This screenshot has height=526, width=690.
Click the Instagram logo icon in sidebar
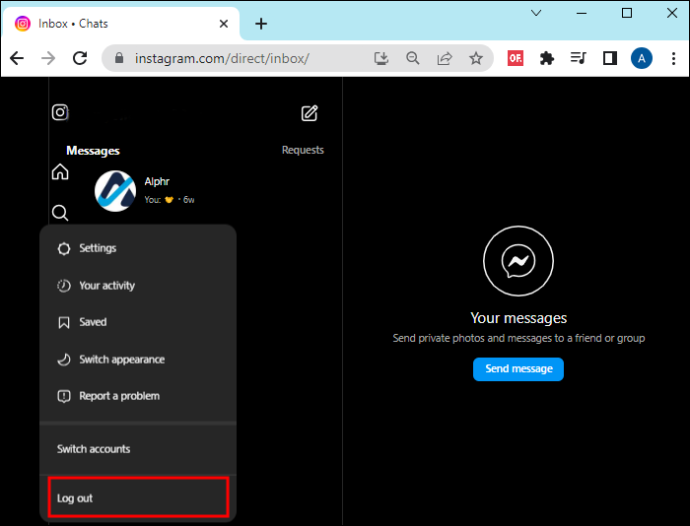60,112
